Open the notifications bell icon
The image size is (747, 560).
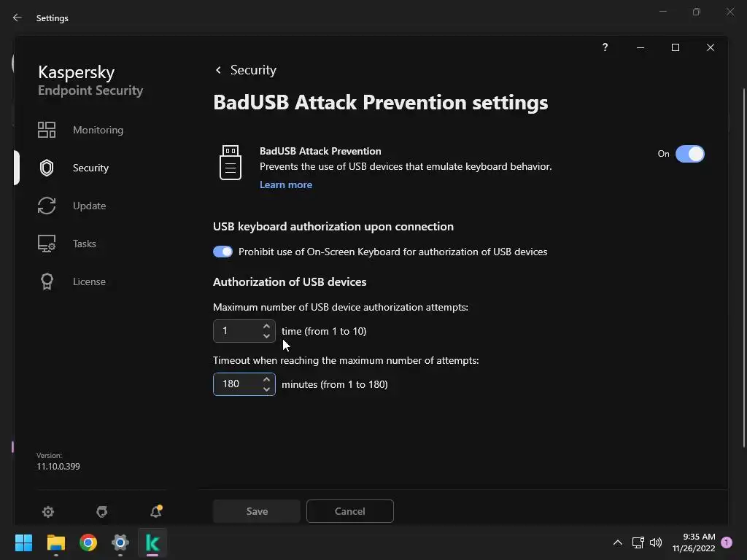pyautogui.click(x=156, y=511)
